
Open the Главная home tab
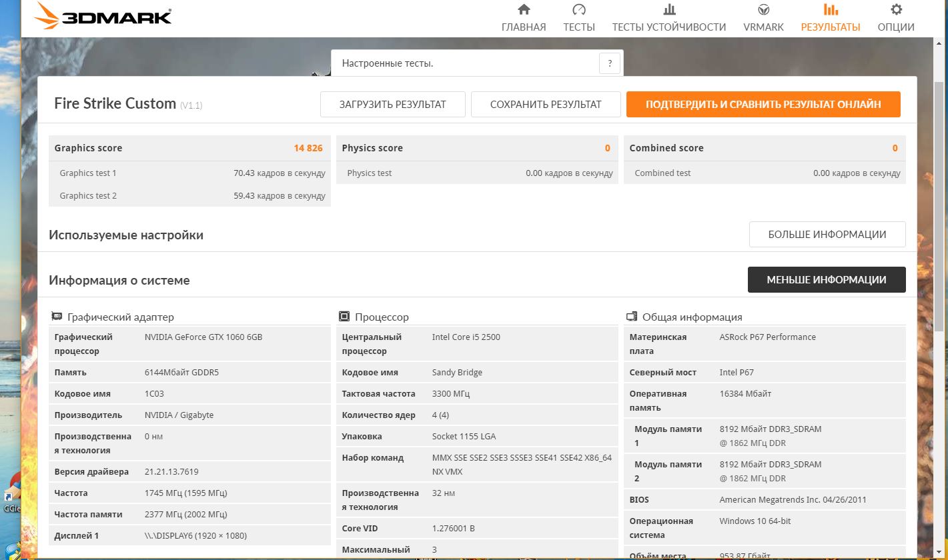(x=524, y=18)
